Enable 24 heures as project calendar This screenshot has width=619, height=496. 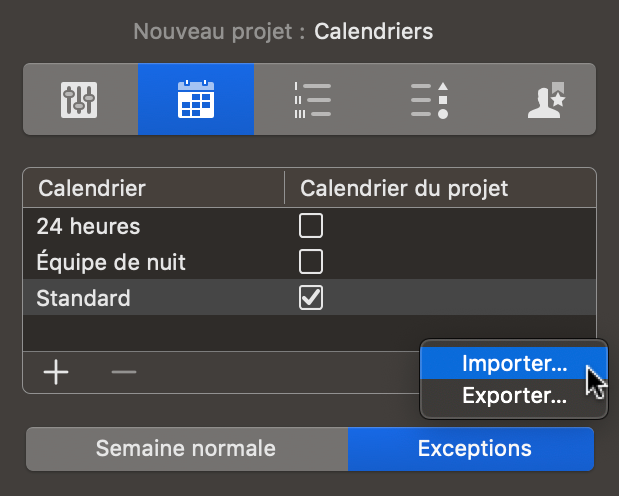click(311, 226)
